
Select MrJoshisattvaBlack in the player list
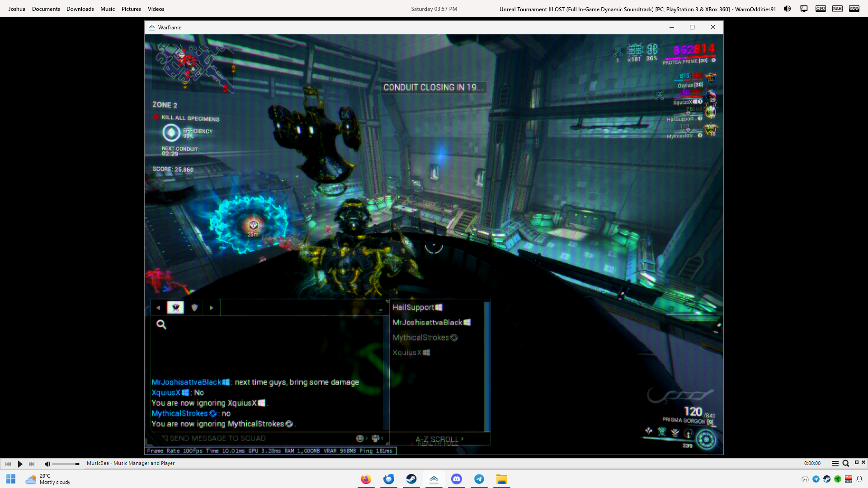tap(432, 322)
